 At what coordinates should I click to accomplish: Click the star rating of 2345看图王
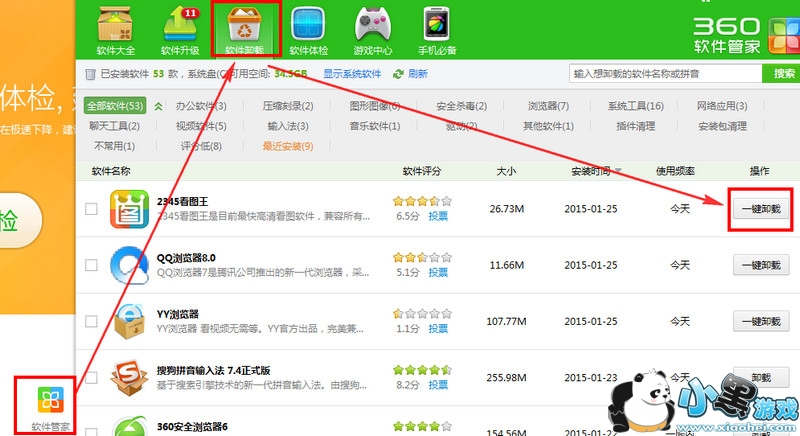[x=422, y=201]
